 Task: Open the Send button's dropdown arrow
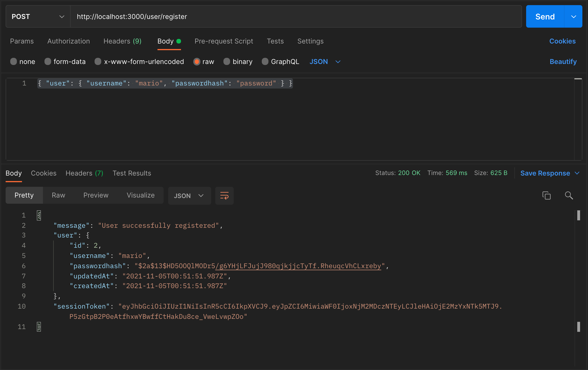click(x=573, y=16)
